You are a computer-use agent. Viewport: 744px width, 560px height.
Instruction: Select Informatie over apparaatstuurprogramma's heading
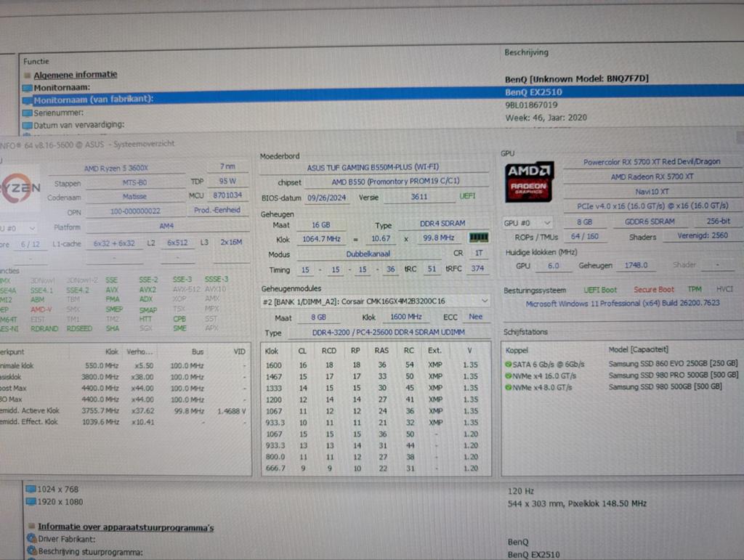[126, 527]
